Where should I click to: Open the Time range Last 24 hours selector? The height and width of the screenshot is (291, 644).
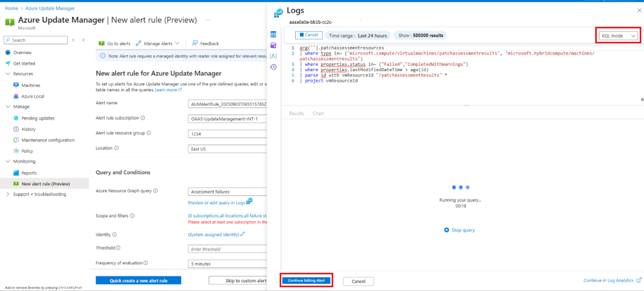tap(358, 35)
